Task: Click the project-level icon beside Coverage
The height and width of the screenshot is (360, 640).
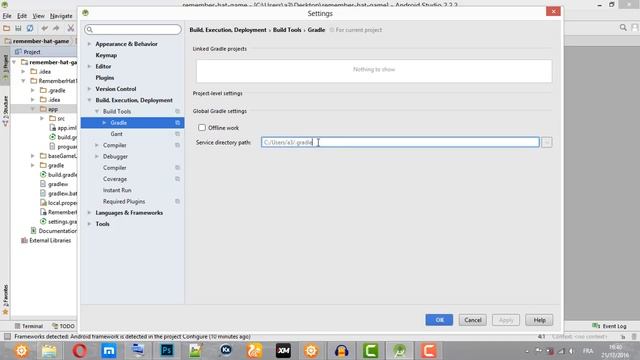Action: pos(178,179)
